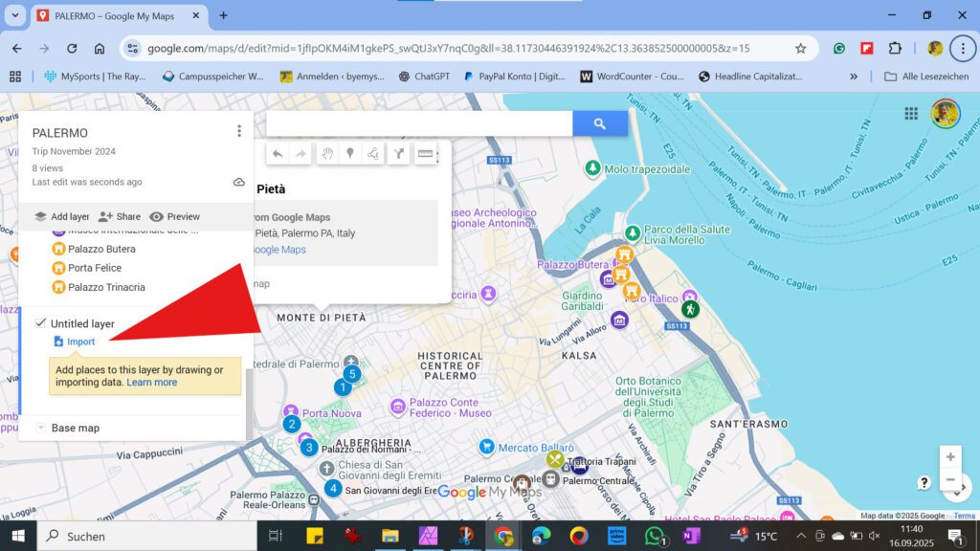
Task: Open the PALERMO map overflow menu
Action: point(238,131)
